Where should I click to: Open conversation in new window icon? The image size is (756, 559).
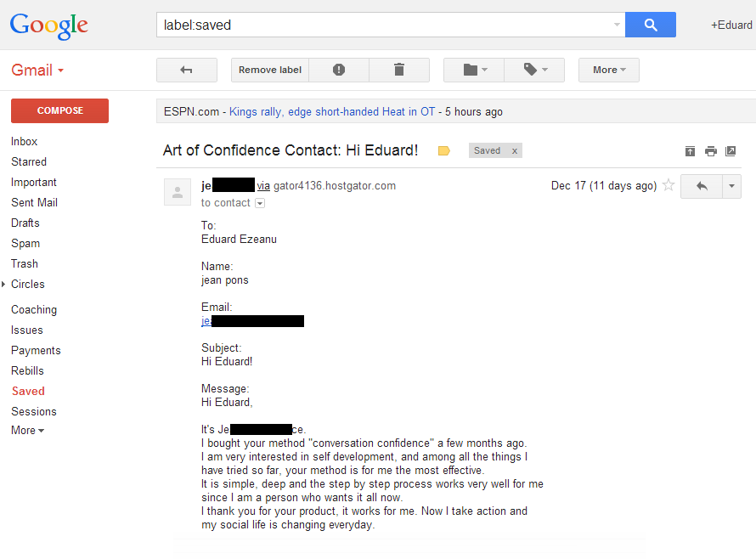point(731,151)
